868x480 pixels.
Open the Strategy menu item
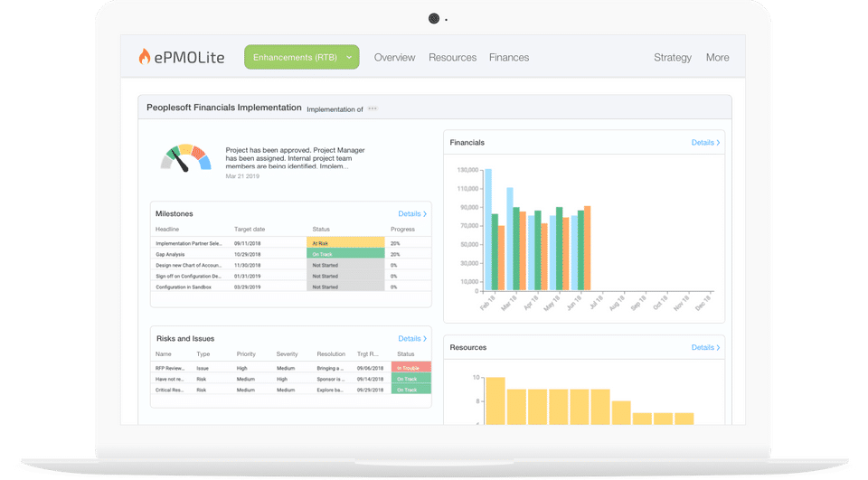click(672, 58)
